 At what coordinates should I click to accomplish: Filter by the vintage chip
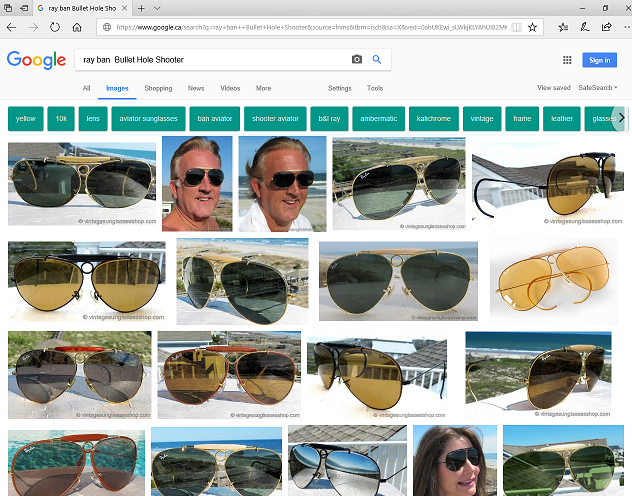482,119
